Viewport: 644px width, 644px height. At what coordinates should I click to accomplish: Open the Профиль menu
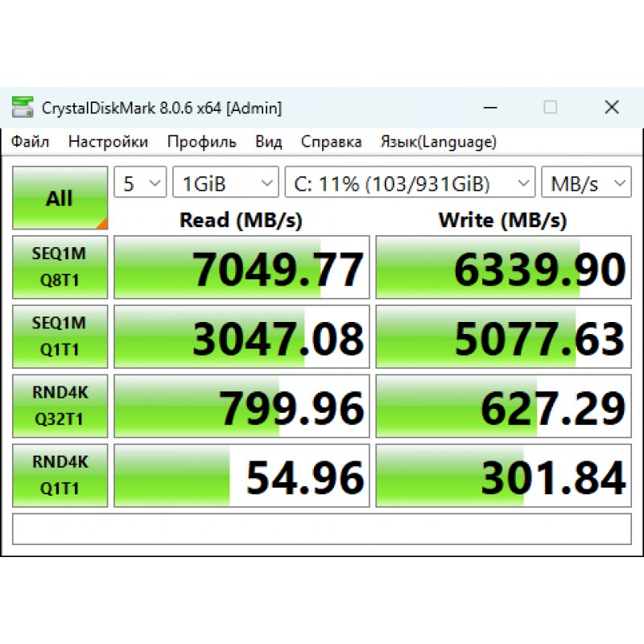201,142
